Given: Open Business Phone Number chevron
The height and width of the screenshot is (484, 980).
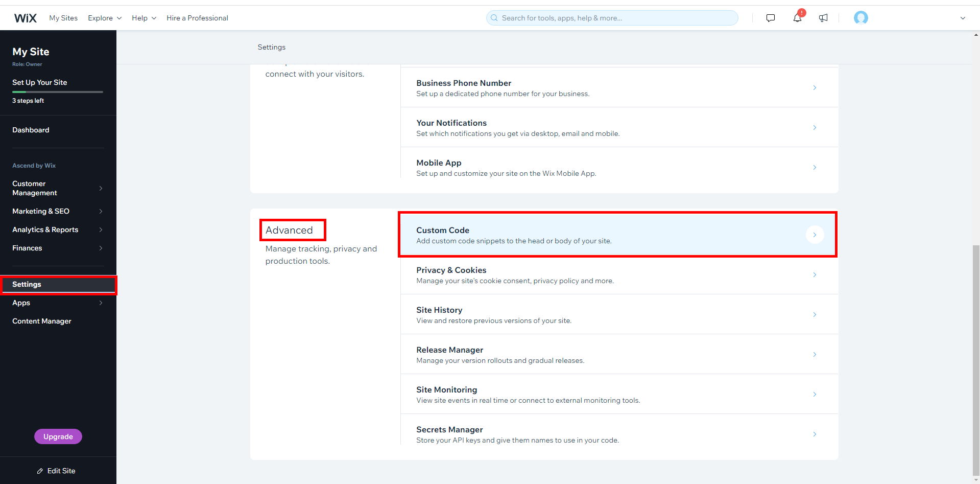Looking at the screenshot, I should coord(815,87).
